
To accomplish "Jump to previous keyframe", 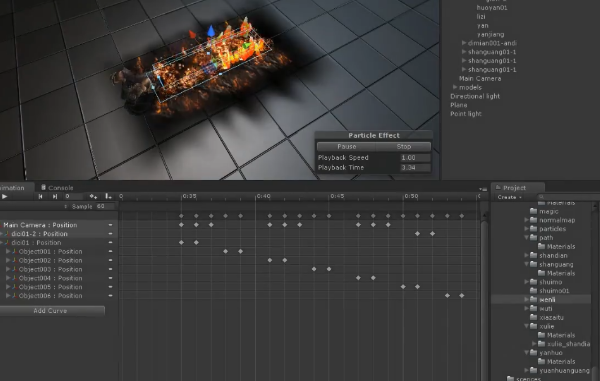I will [41, 196].
